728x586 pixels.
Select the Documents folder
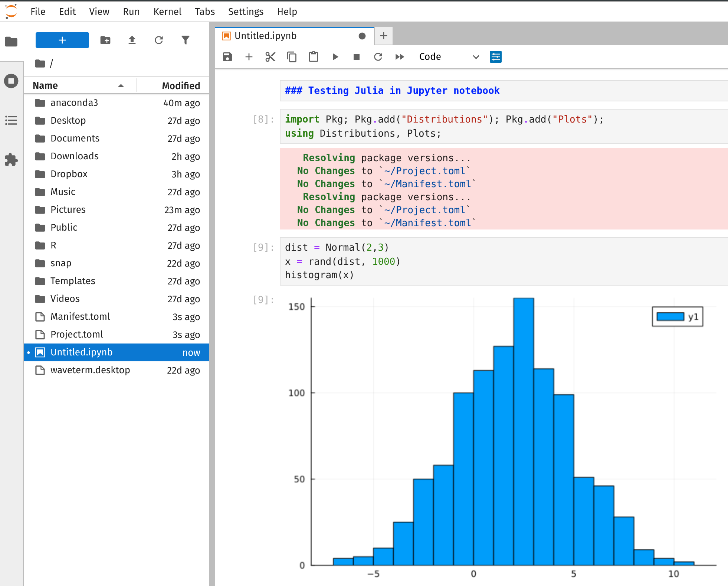[117, 138]
